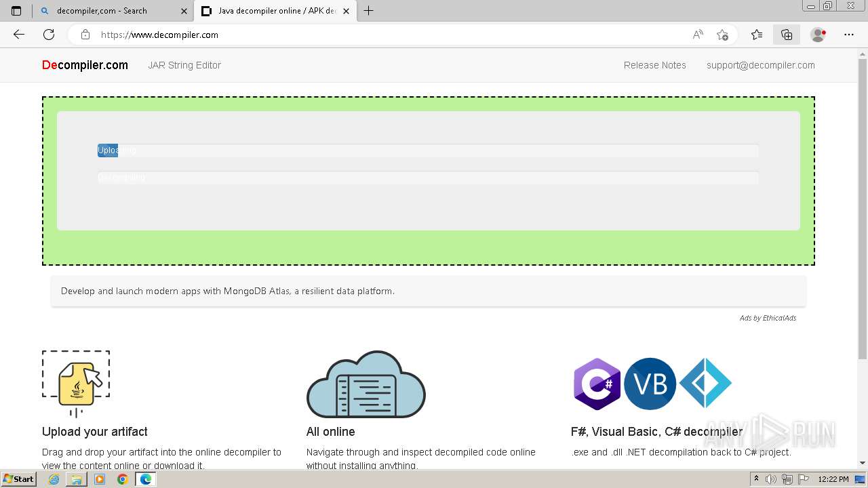
Task: Open the Action Center flag icon
Action: (803, 479)
